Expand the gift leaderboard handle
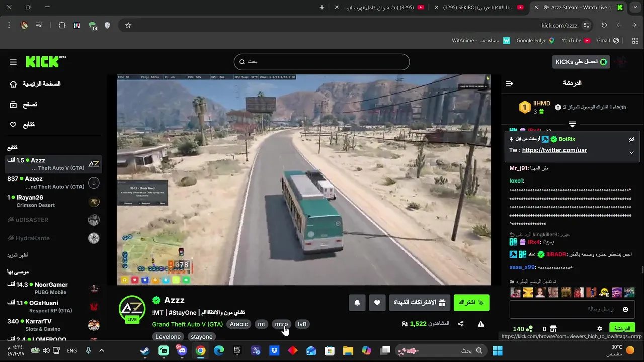The width and height of the screenshot is (644, 362). click(x=572, y=124)
